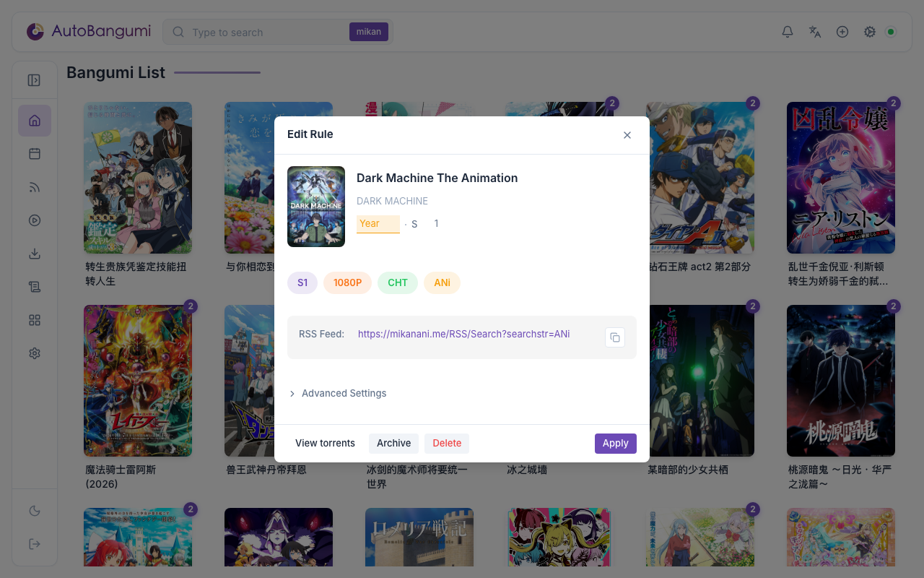
Task: Archive this bangumi rule
Action: (x=393, y=443)
